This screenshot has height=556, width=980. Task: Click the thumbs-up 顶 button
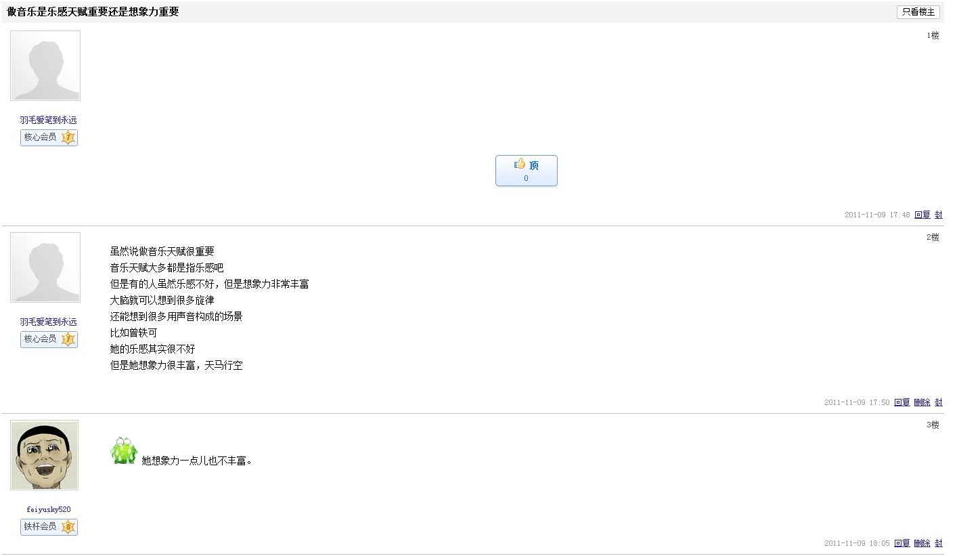pyautogui.click(x=526, y=170)
